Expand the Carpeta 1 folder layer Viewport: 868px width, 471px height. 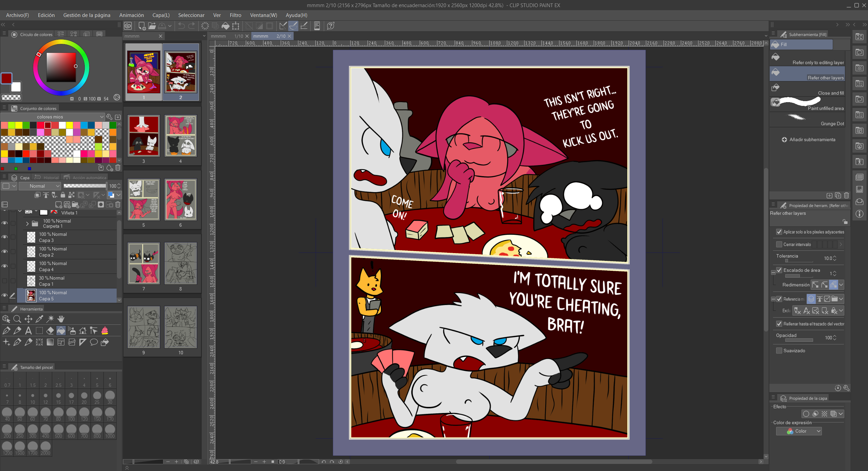pos(27,224)
